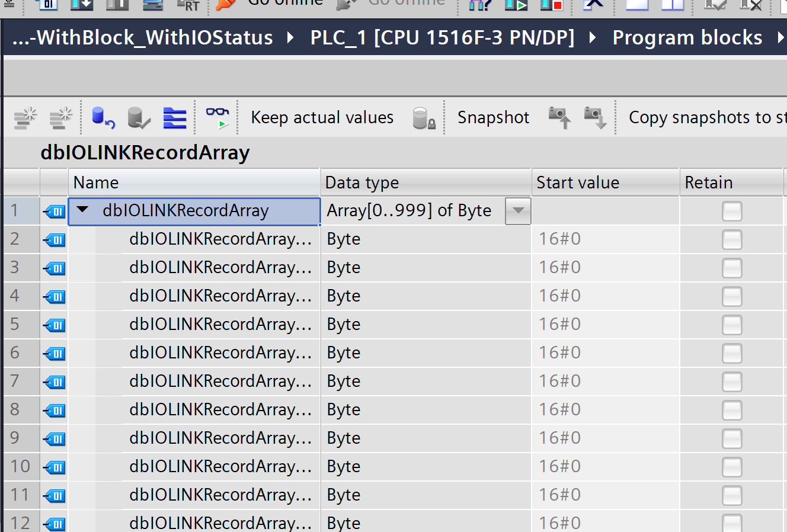Enable Retain checkbox in row 5
The height and width of the screenshot is (532, 787).
pyautogui.click(x=732, y=325)
